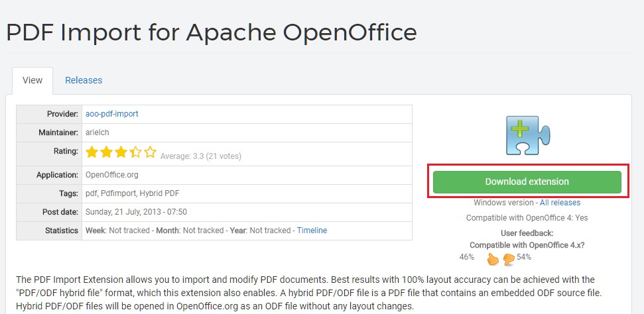644x314 pixels.
Task: Vote thumbs up for compatibility
Action: 493,258
